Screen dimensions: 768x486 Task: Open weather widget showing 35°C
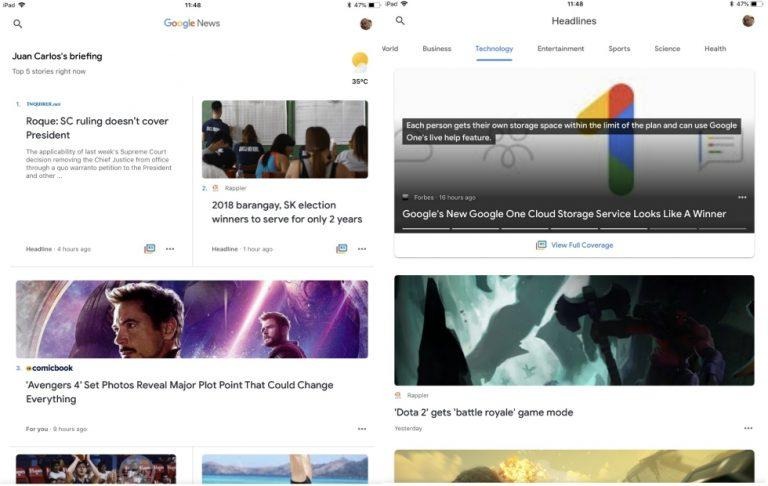point(360,68)
